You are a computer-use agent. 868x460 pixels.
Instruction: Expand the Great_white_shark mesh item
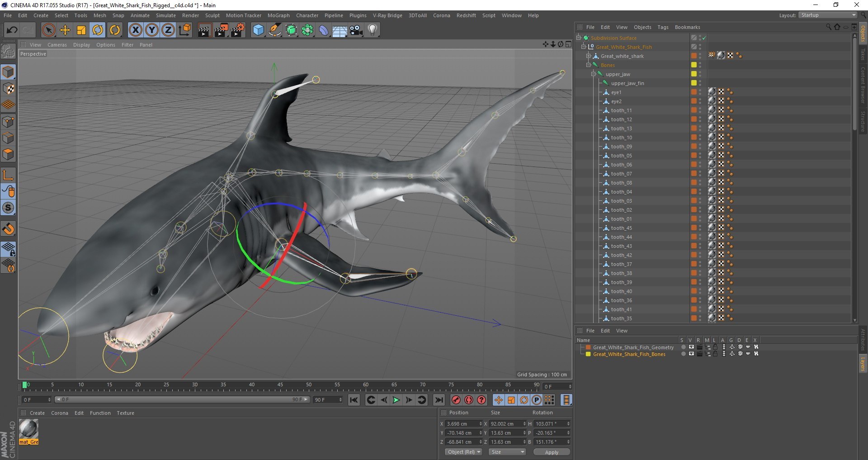(589, 56)
